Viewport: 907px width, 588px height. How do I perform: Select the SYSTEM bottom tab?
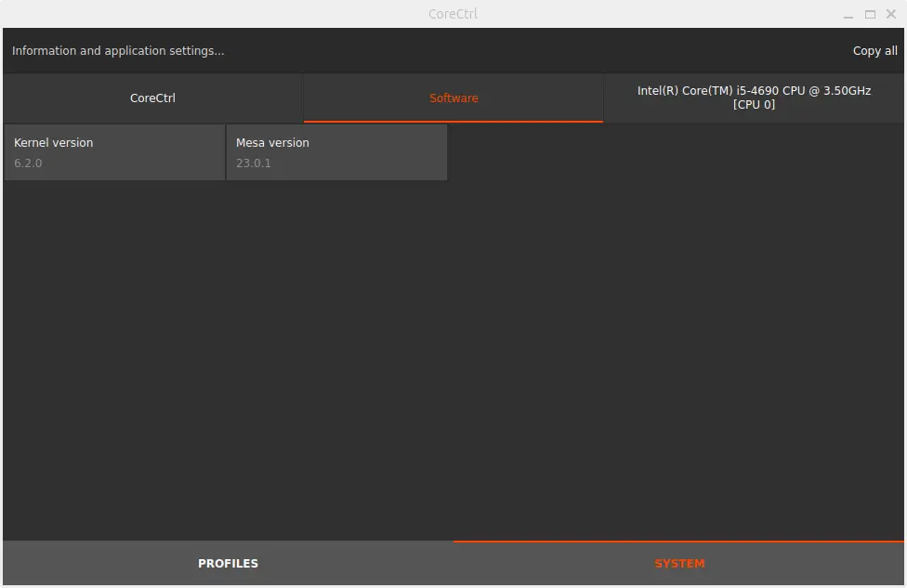(x=679, y=564)
